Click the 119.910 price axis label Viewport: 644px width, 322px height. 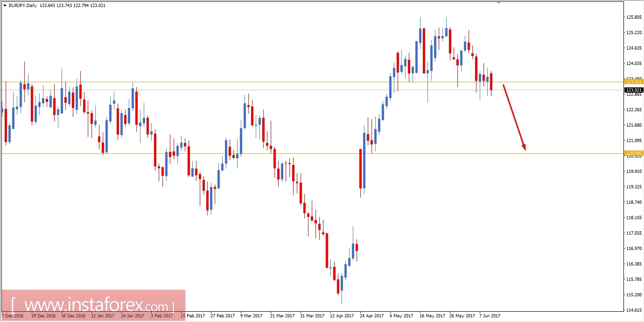(635, 172)
